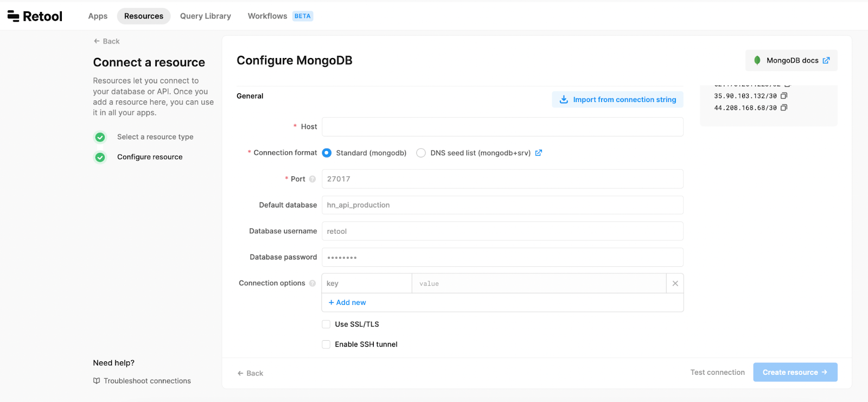Add new connection option

coord(347,303)
